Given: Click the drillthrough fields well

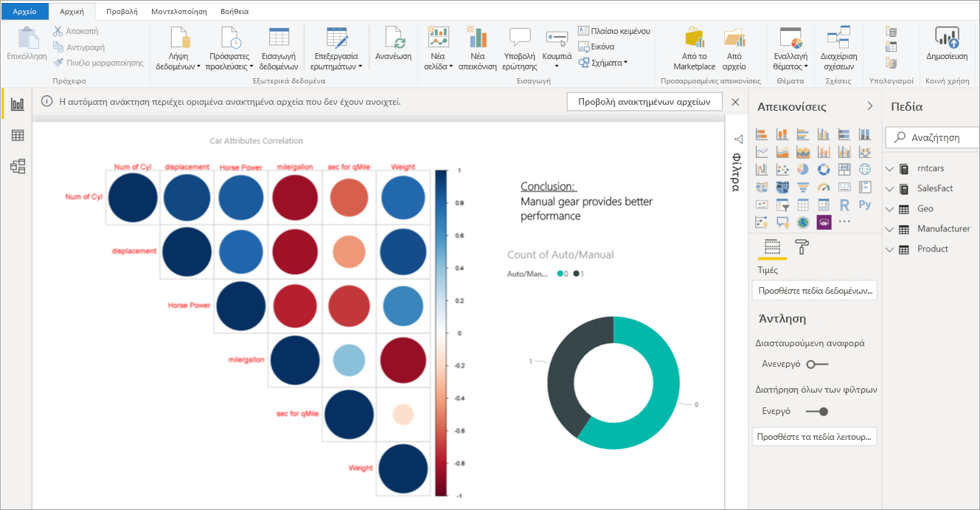Looking at the screenshot, I should [815, 437].
